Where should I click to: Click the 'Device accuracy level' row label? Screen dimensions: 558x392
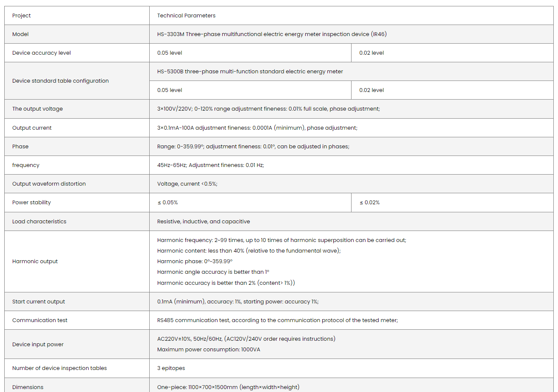(x=42, y=53)
